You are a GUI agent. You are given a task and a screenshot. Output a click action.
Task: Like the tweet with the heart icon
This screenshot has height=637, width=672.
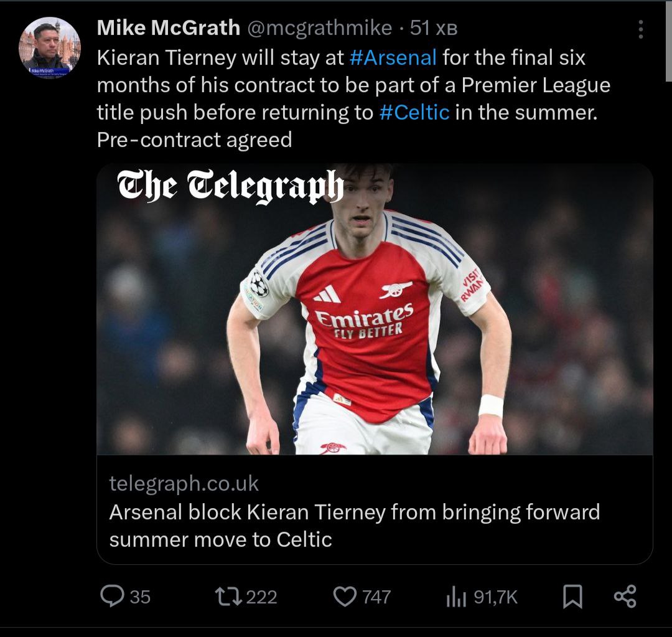344,597
